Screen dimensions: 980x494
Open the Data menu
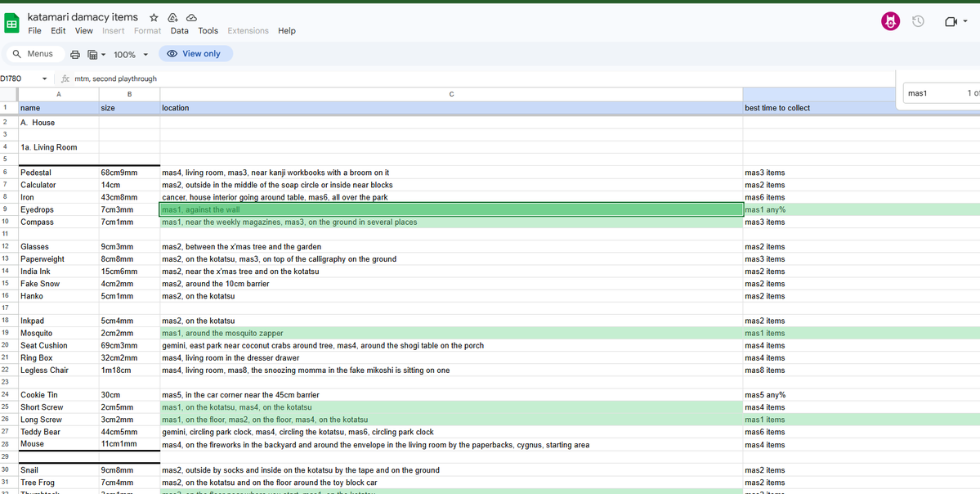[x=179, y=30]
